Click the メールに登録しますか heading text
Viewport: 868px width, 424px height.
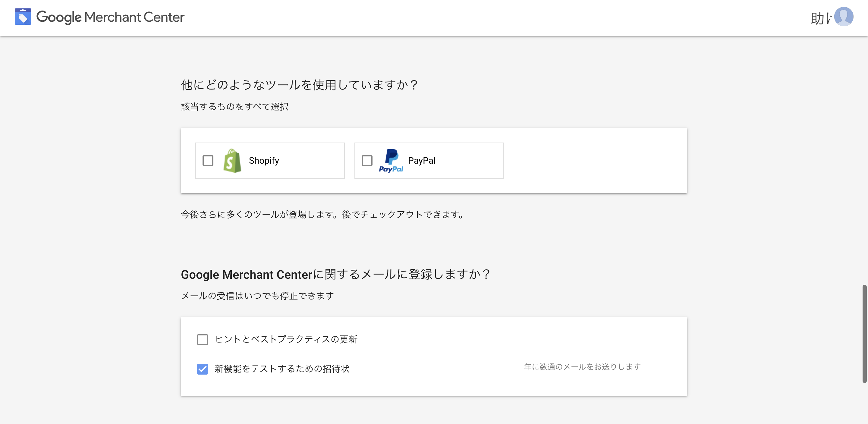(335, 274)
